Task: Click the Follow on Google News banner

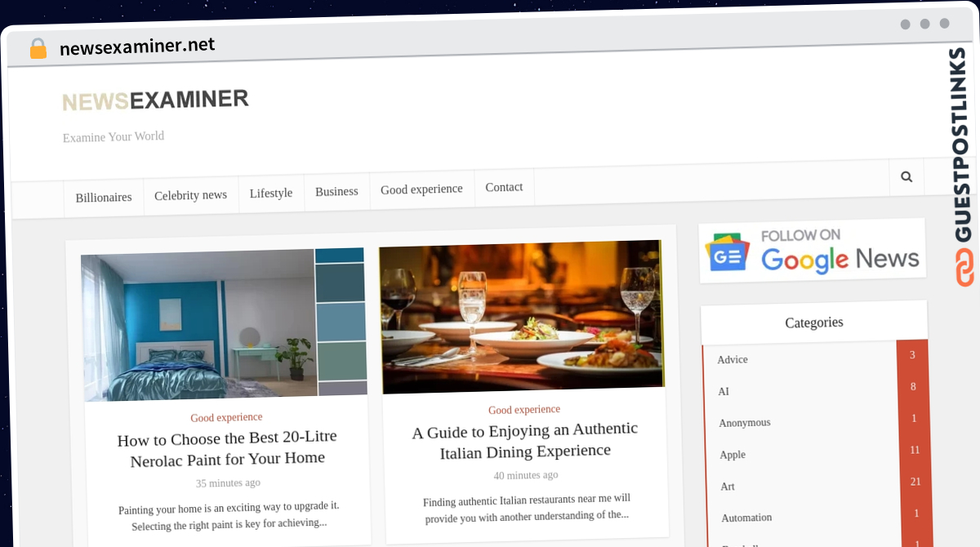Action: tap(813, 251)
